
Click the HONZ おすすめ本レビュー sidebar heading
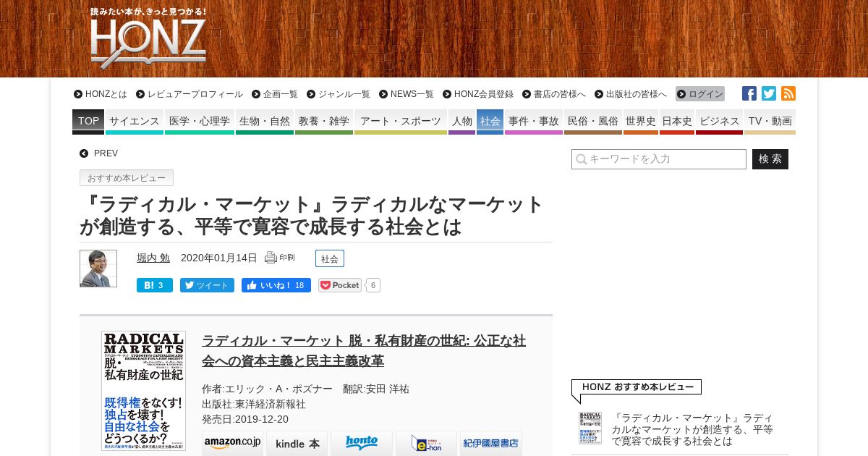click(637, 387)
